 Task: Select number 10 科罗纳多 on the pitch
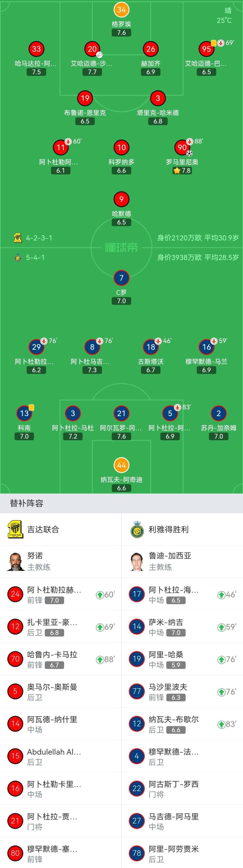[122, 147]
